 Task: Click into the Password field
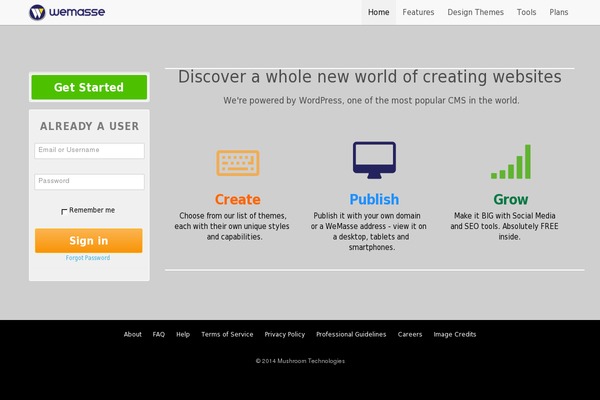(89, 181)
